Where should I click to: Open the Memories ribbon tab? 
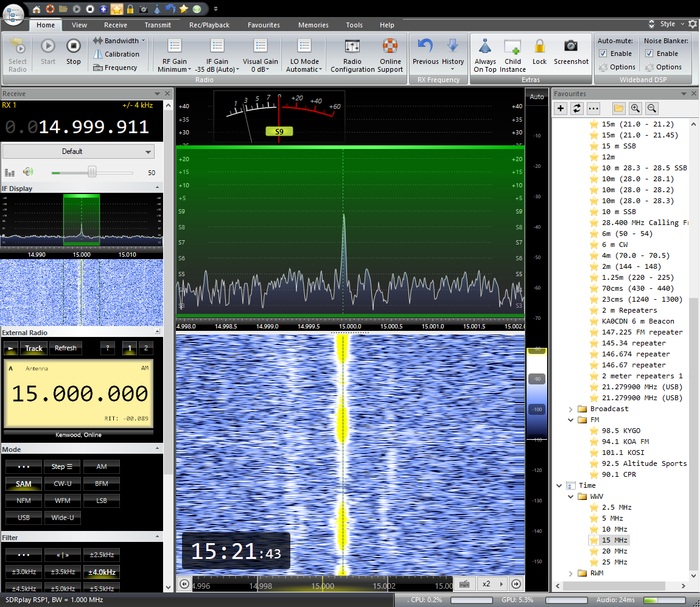[313, 25]
